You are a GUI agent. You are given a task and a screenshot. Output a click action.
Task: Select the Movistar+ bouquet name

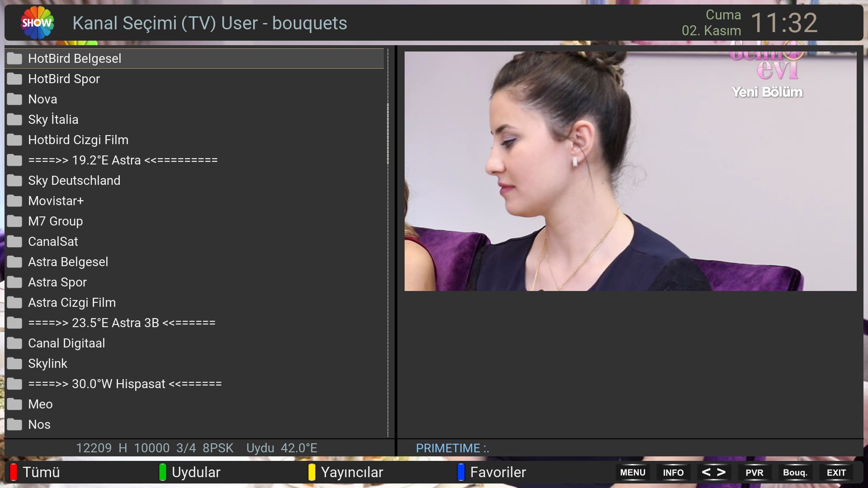56,201
